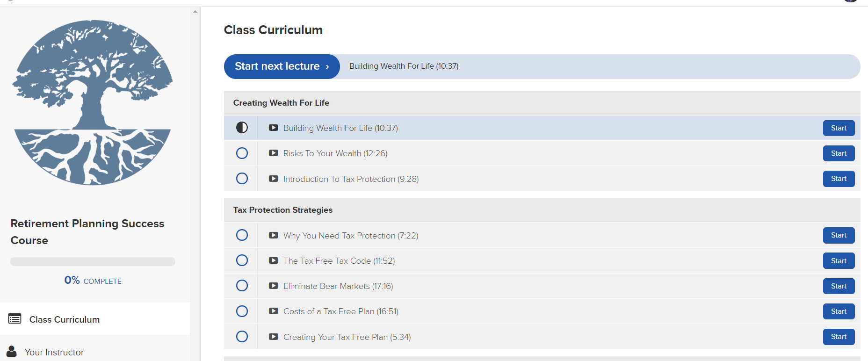Toggle completion circle for Risks To Your Wealth
The height and width of the screenshot is (361, 868).
[x=242, y=153]
